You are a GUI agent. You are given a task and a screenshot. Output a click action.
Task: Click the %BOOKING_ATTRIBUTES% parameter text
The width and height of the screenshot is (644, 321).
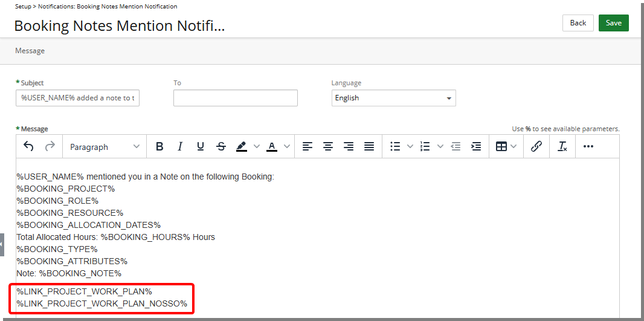[72, 261]
